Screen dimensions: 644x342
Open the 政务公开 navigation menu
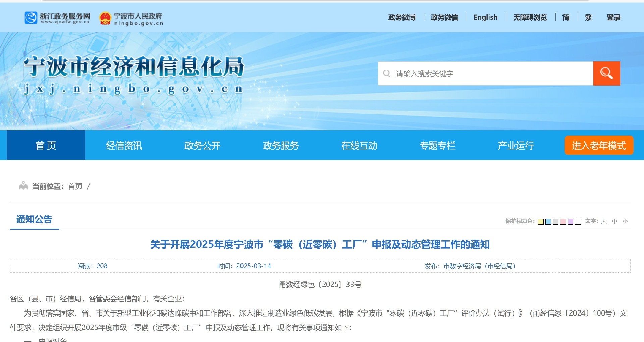202,146
